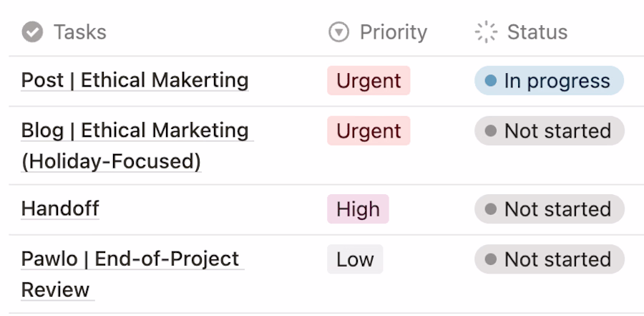Click the Tasks column header

[x=79, y=32]
